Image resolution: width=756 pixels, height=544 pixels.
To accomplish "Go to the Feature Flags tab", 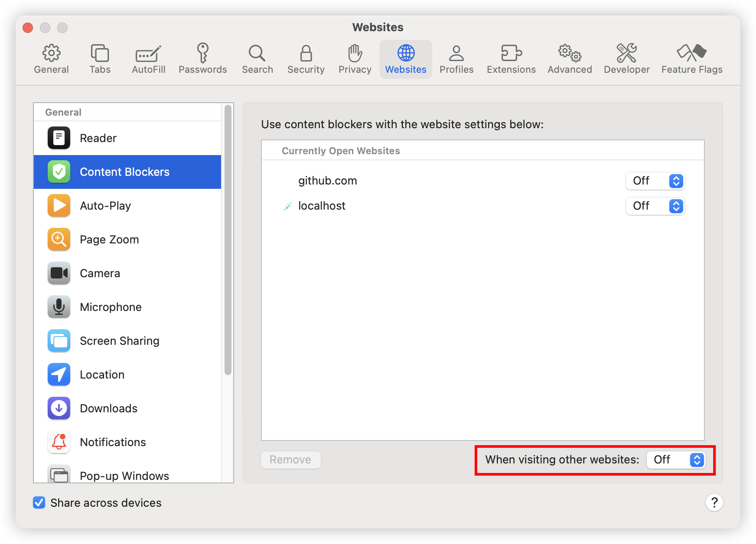I will pyautogui.click(x=692, y=59).
